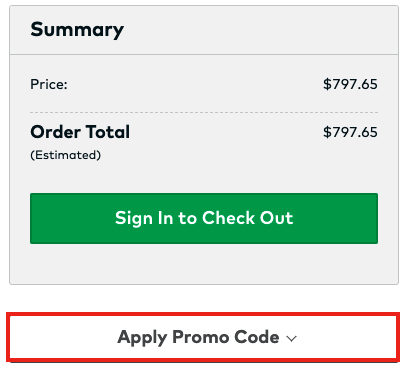
Task: Click the $797.65 amount beside Price
Action: (350, 84)
